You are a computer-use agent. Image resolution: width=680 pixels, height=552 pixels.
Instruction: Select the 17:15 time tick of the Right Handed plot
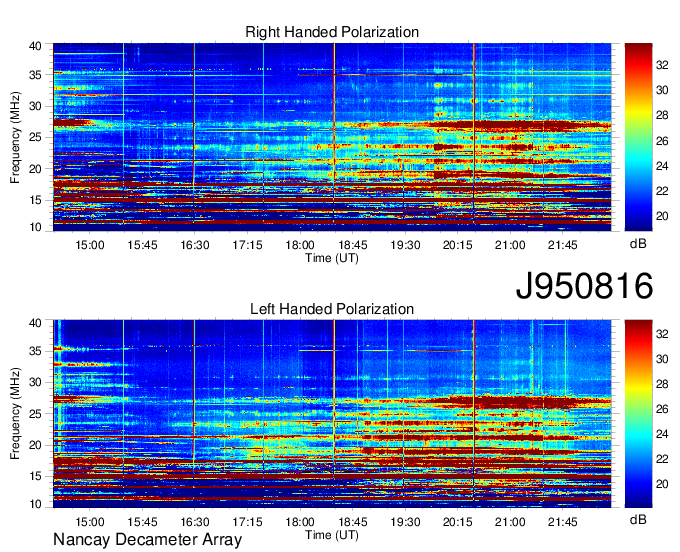point(247,245)
